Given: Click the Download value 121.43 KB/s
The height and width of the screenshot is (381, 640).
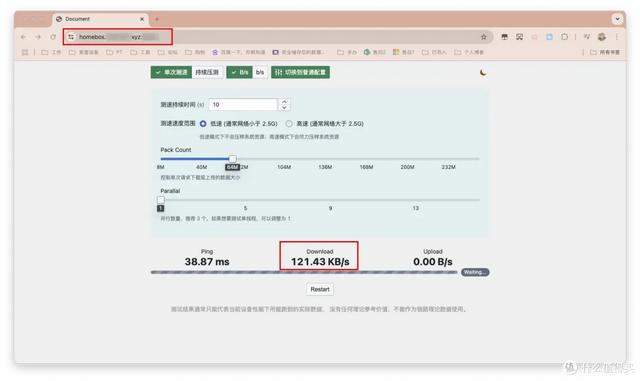Looking at the screenshot, I should (x=320, y=262).
